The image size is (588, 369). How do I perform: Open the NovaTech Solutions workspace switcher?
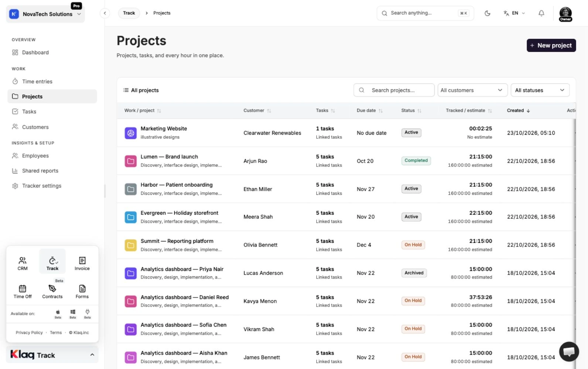(45, 14)
